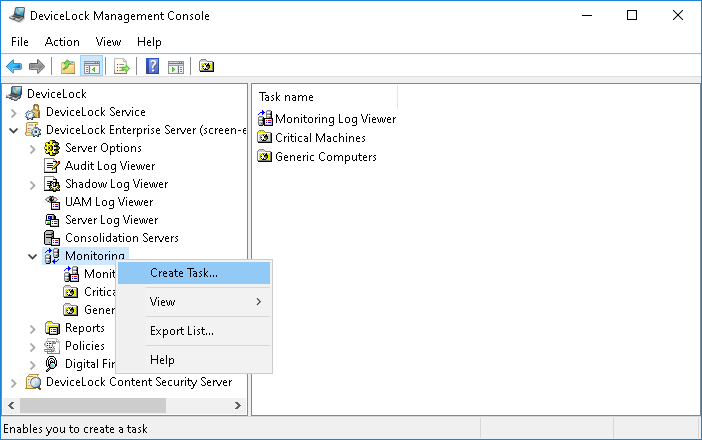The width and height of the screenshot is (702, 440).
Task: Expand the Server Options node
Action: click(33, 148)
